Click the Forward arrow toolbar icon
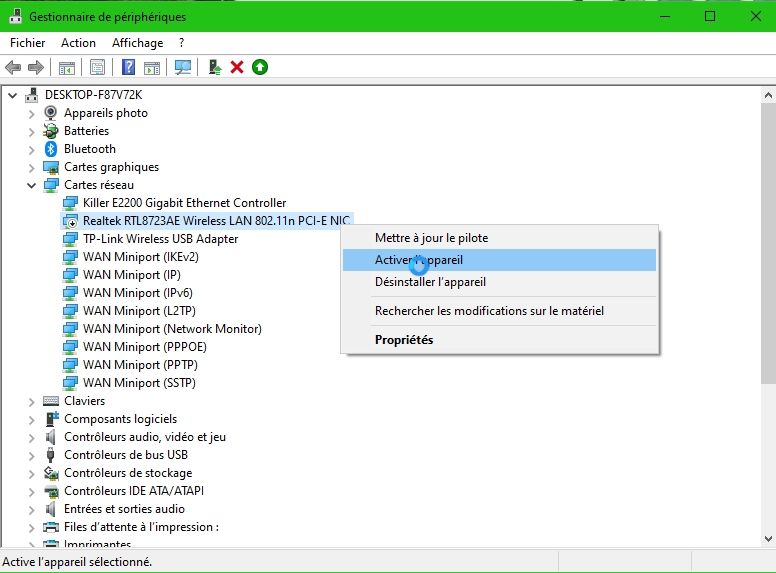 click(36, 67)
